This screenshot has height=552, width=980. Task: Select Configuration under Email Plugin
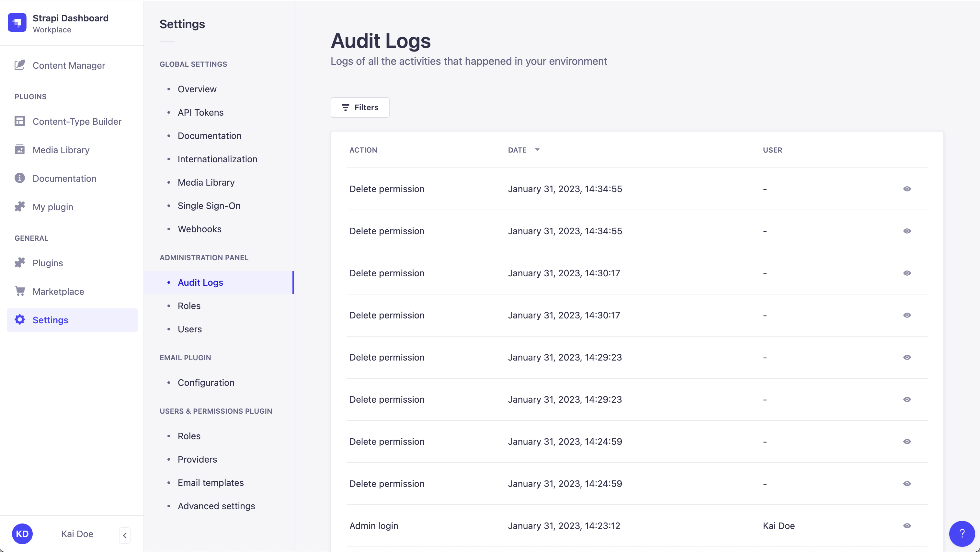click(205, 382)
